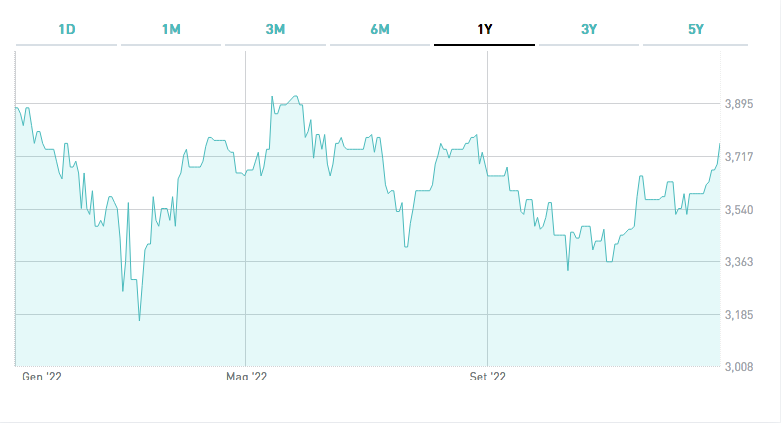This screenshot has height=423, width=781.
Task: Click the vertical gridline above Set '22
Action: pyautogui.click(x=487, y=200)
